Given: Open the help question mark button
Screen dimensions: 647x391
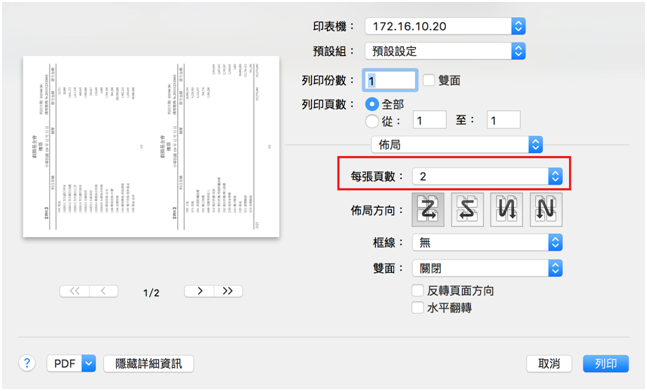Looking at the screenshot, I should point(27,363).
